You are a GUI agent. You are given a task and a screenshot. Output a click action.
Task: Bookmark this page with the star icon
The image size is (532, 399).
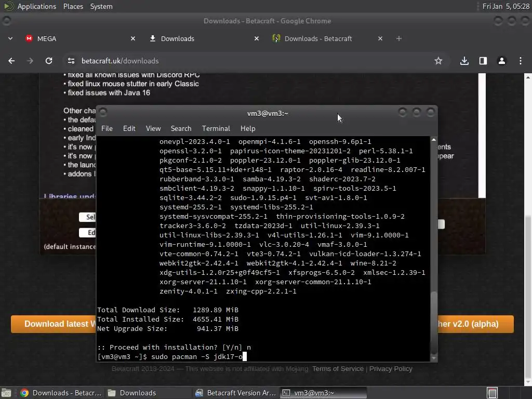pyautogui.click(x=438, y=61)
